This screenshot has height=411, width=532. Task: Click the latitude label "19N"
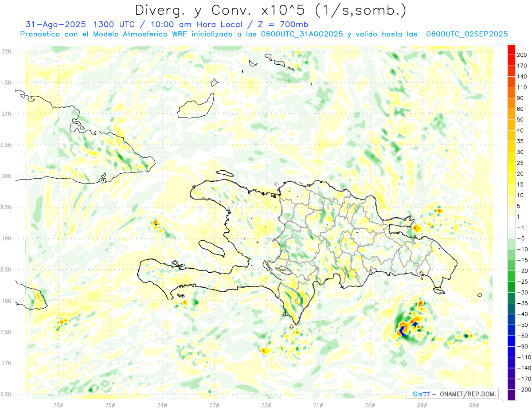coord(7,239)
